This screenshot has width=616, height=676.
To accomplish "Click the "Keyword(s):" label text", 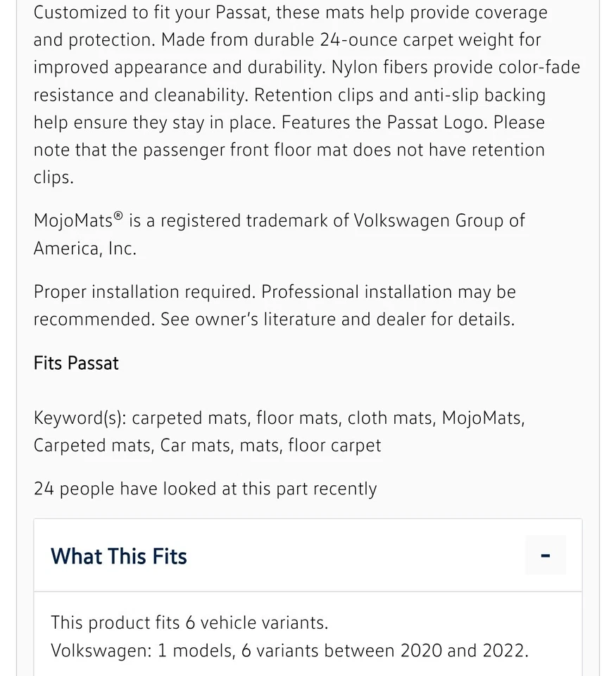I will pos(80,418).
